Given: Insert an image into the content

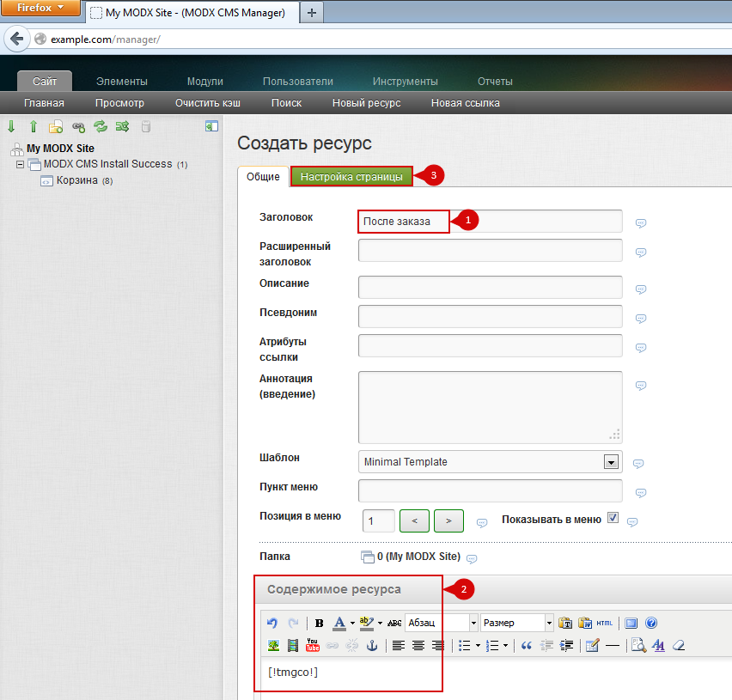Looking at the screenshot, I should [x=273, y=645].
